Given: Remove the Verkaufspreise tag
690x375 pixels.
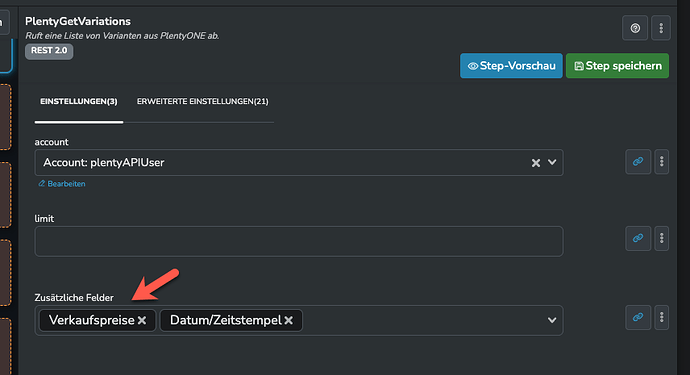Looking at the screenshot, I should (x=142, y=320).
